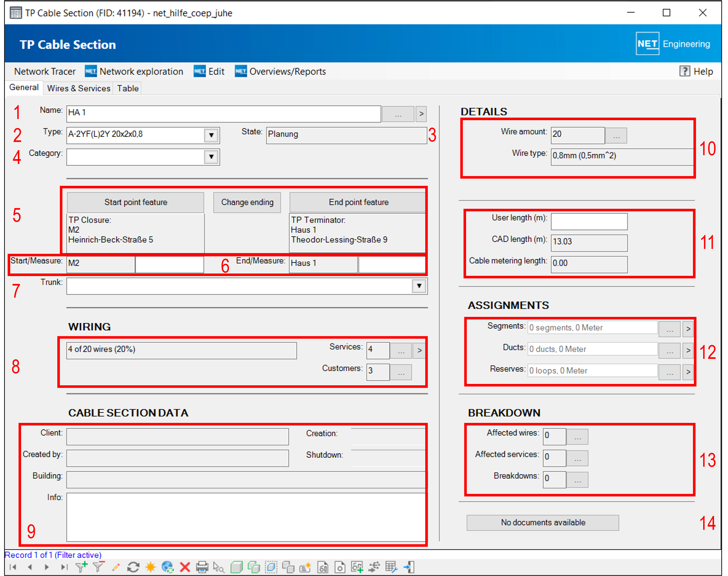Click into the Info text area
728x576 pixels.
point(246,517)
